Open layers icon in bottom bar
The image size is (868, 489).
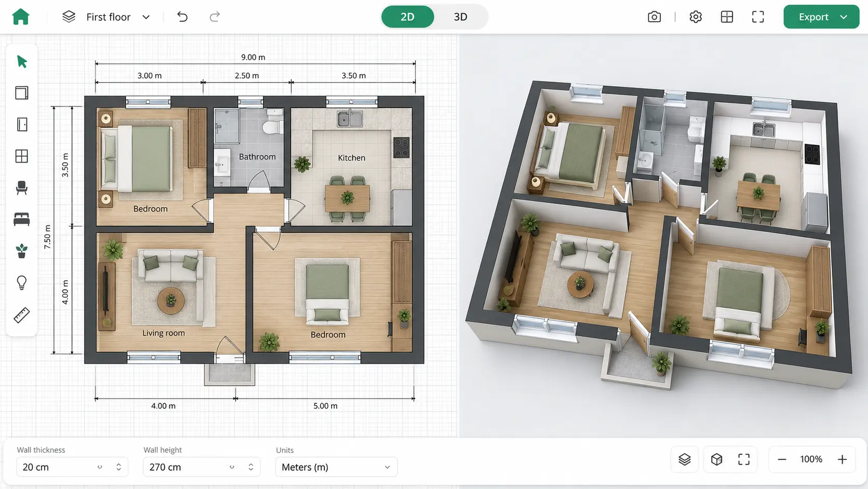(x=685, y=459)
